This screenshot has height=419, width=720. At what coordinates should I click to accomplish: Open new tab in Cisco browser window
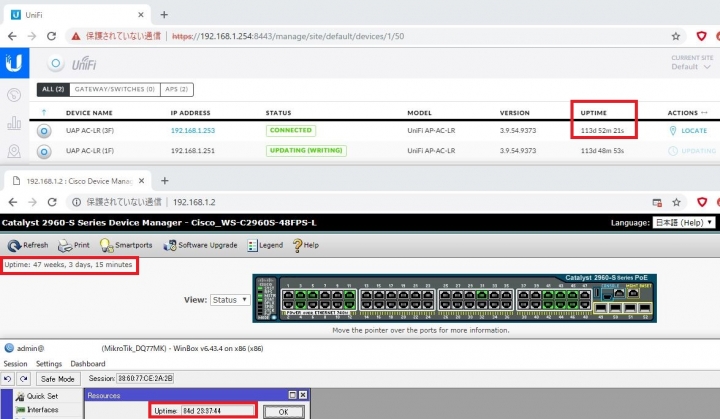click(x=164, y=181)
